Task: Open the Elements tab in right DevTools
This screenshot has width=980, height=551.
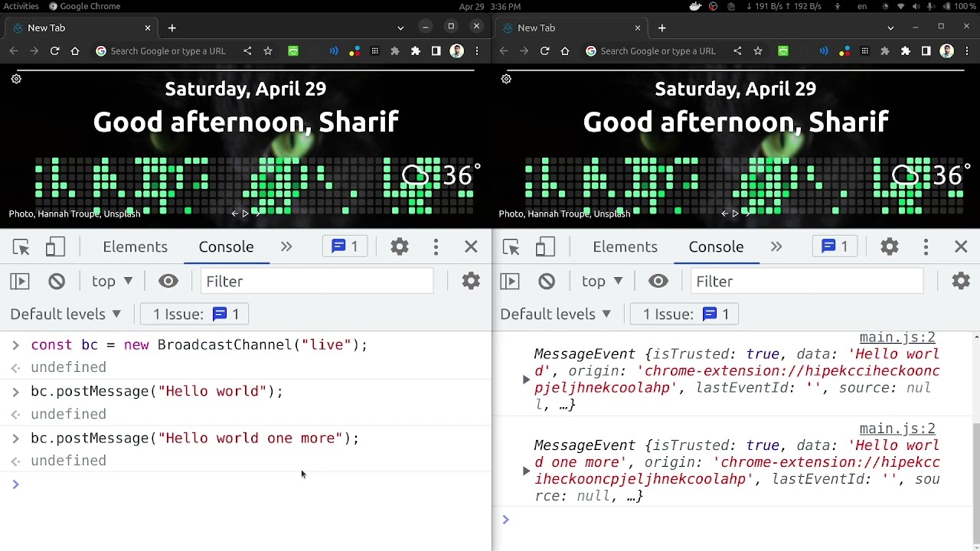Action: coord(625,247)
